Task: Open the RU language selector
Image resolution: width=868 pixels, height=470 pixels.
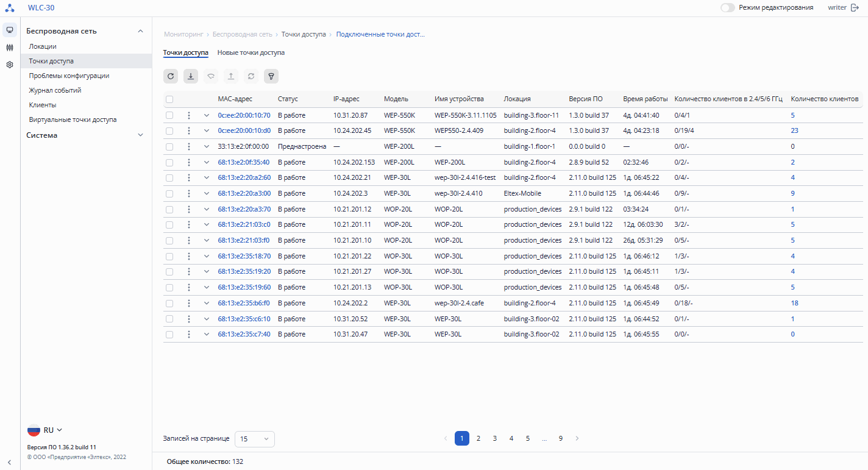Action: 46,430
